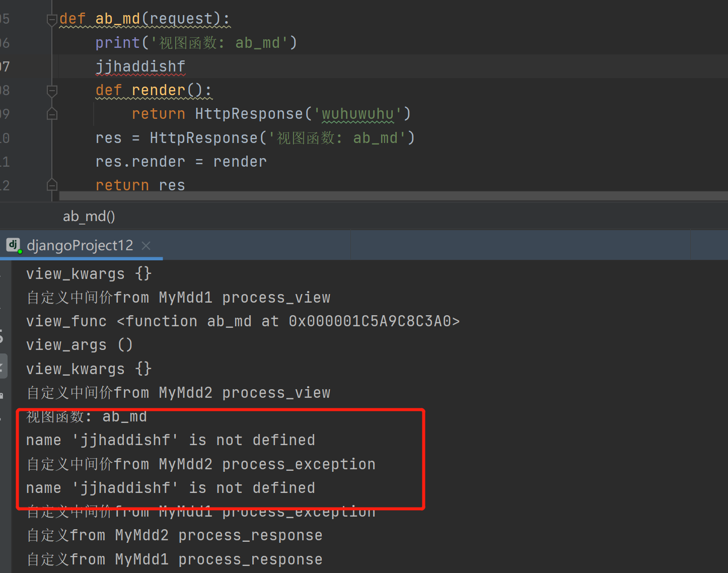Collapse the ab_md function fold marker
This screenshot has width=728, height=573.
tap(52, 20)
